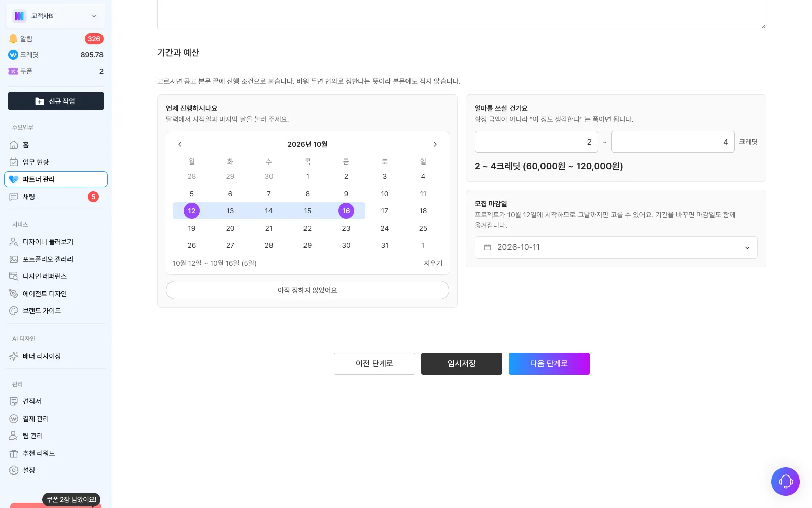Open the support chat headset bubble
Image resolution: width=812 pixels, height=508 pixels.
coord(786,482)
